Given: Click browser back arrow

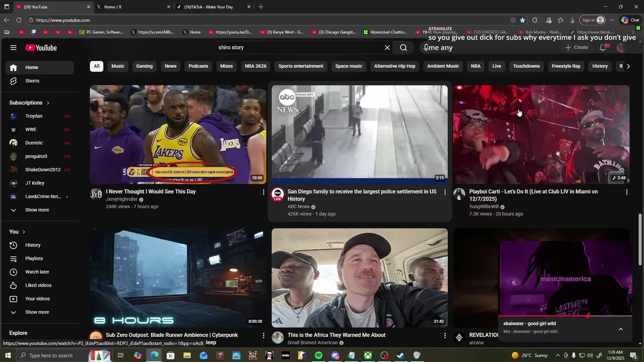Looking at the screenshot, I should [x=7, y=20].
